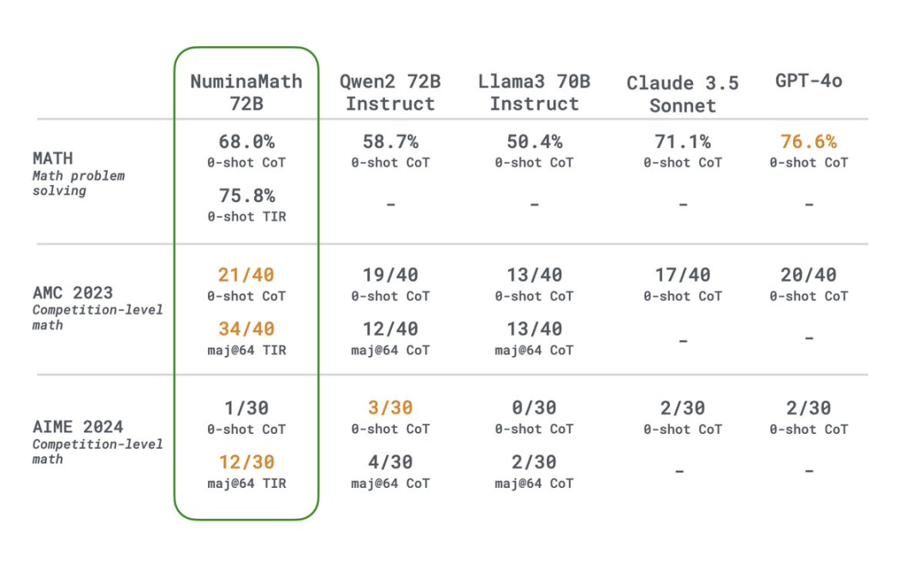Click the AIME 2024 row label
Viewport: 924px width, 565px height.
[78, 426]
